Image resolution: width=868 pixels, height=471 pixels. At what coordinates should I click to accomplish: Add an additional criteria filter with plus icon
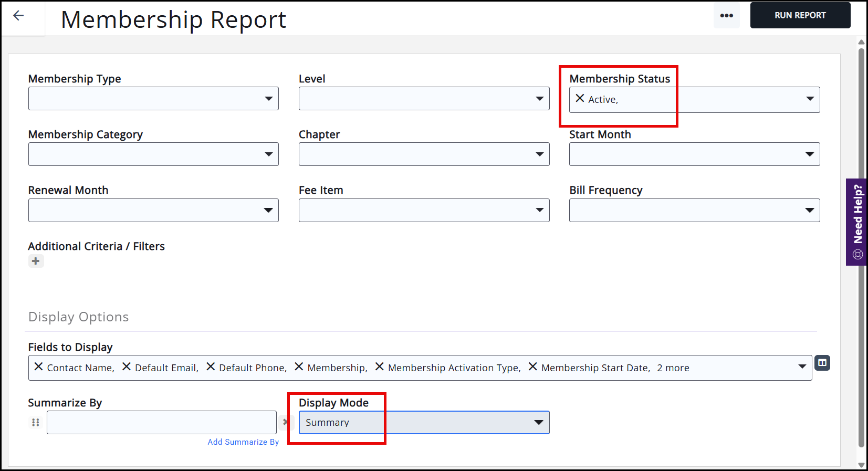pos(36,261)
